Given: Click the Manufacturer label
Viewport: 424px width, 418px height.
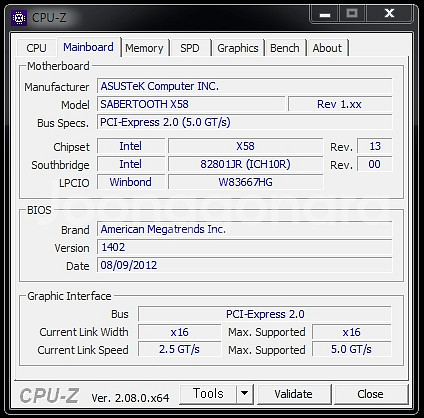Looking at the screenshot, I should coord(57,87).
